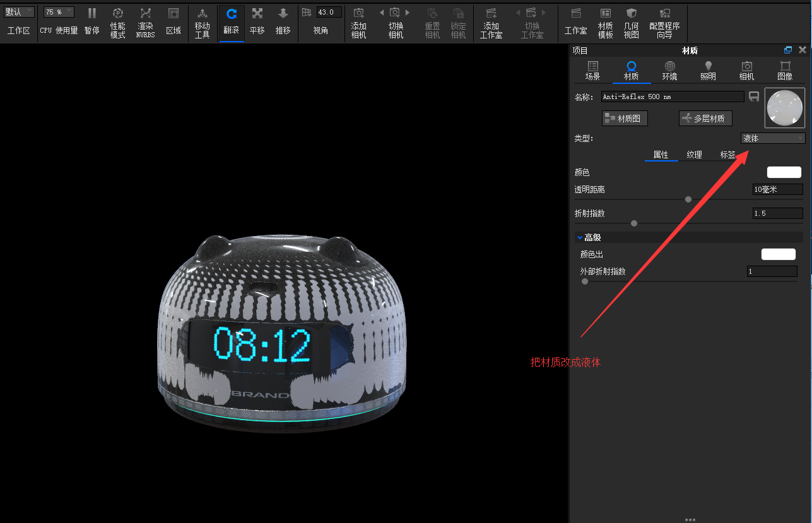Click the 折射指数 refraction index slider handle
The image size is (812, 523).
[x=634, y=223]
